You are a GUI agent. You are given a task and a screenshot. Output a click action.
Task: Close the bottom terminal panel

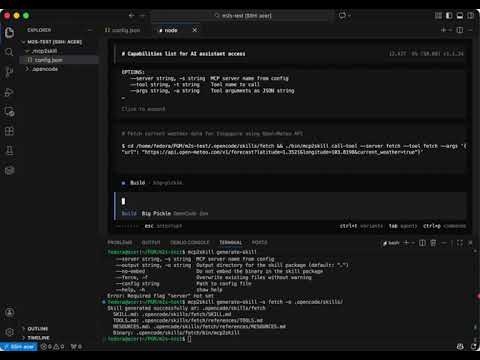point(470,243)
